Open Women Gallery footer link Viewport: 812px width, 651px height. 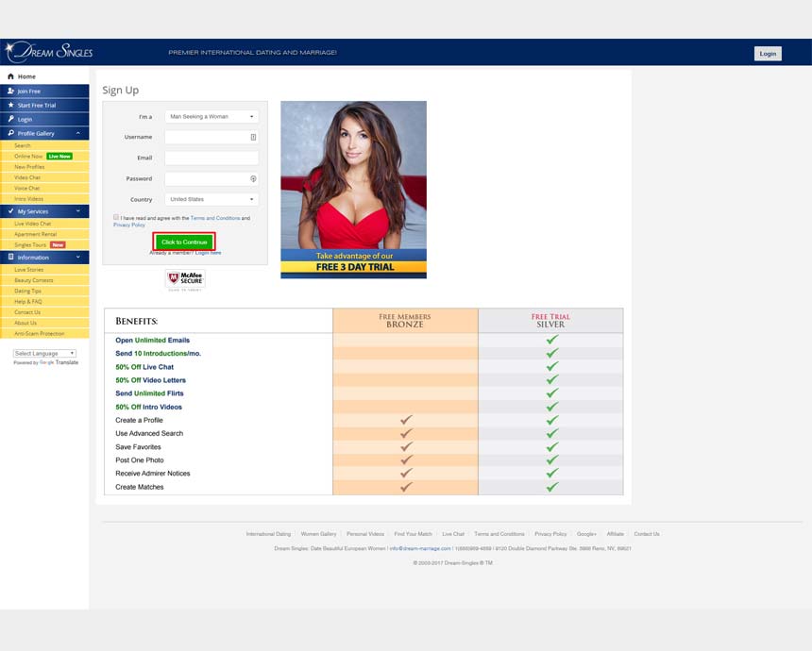point(318,533)
